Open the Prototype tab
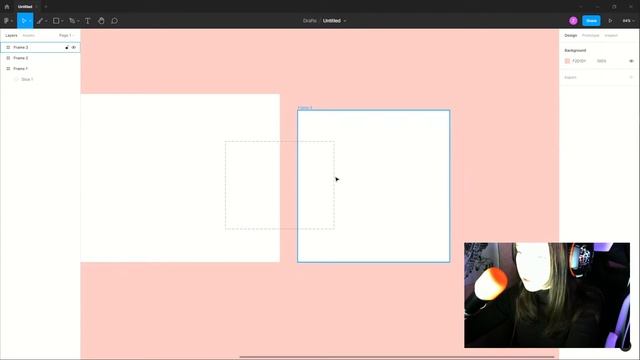This screenshot has width=640, height=360. [590, 36]
